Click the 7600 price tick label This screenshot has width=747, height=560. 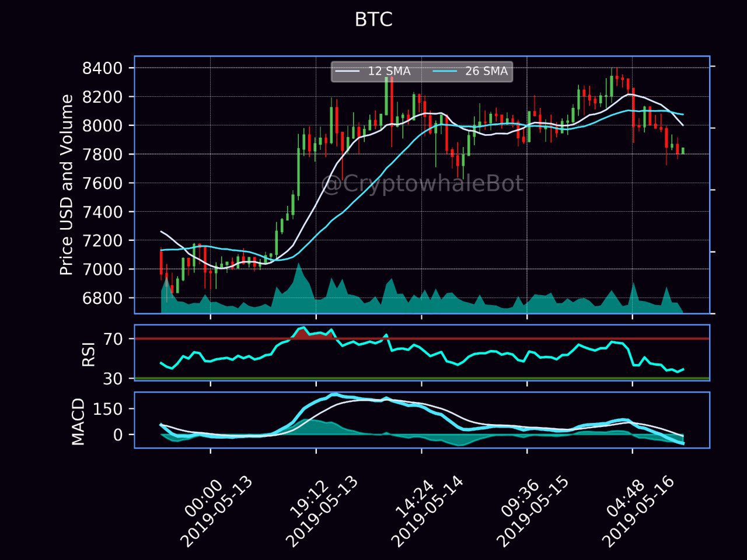(x=102, y=183)
